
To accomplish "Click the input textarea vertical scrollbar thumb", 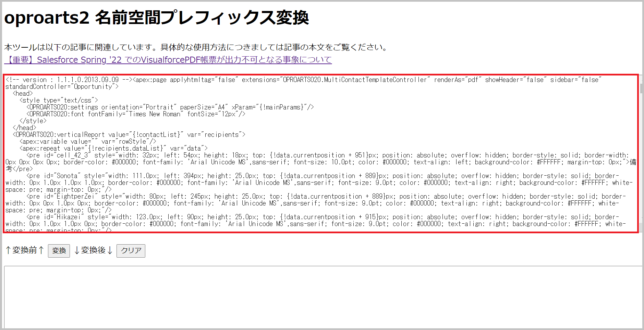I will [641, 88].
